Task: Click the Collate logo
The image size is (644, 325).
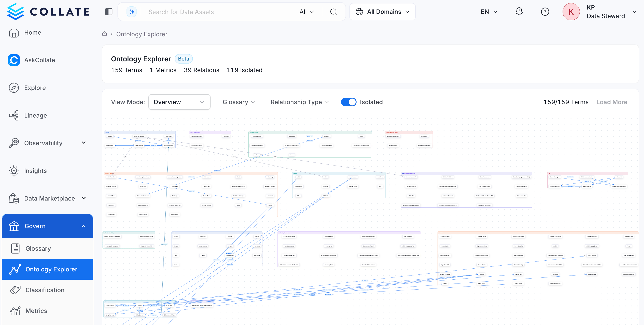Action: point(48,11)
